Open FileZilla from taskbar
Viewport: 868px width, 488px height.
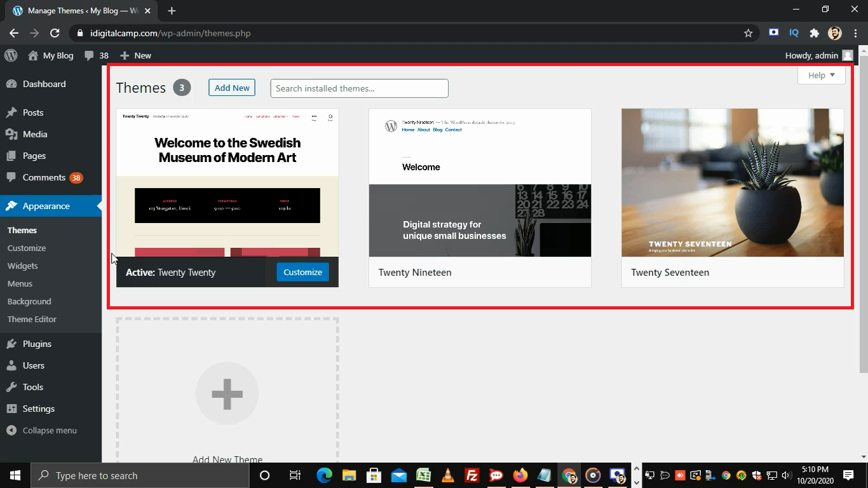click(x=471, y=475)
